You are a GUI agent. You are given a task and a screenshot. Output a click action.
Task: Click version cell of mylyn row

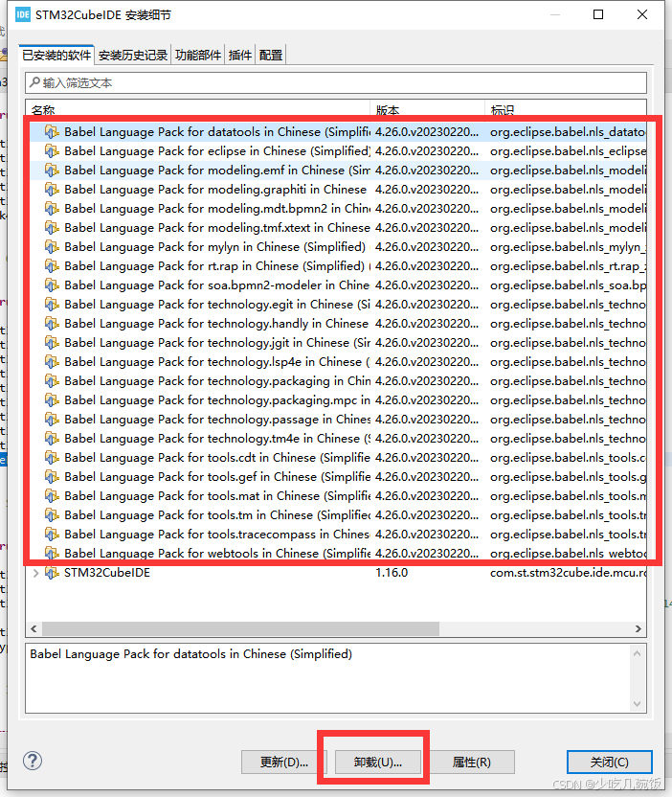pyautogui.click(x=427, y=247)
